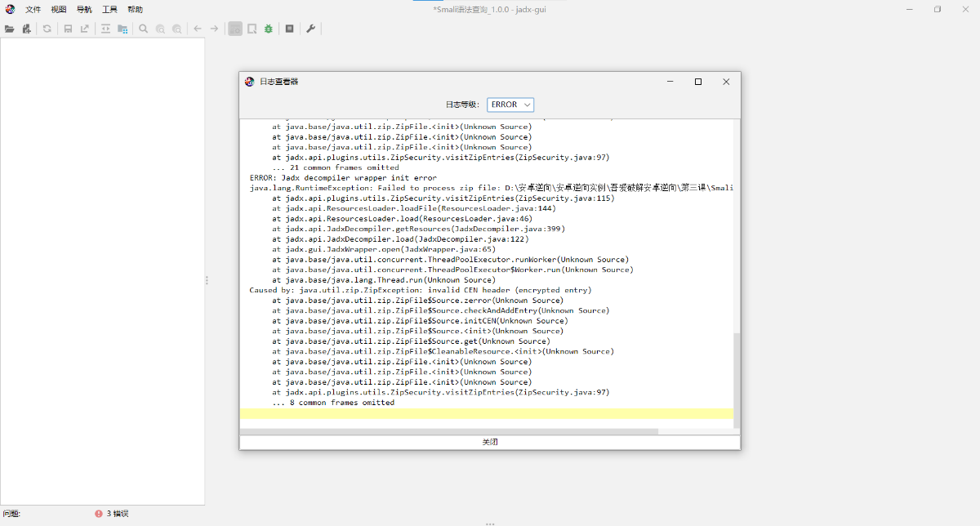The width and height of the screenshot is (980, 526).
Task: Click the Add files toolbar icon
Action: point(26,29)
